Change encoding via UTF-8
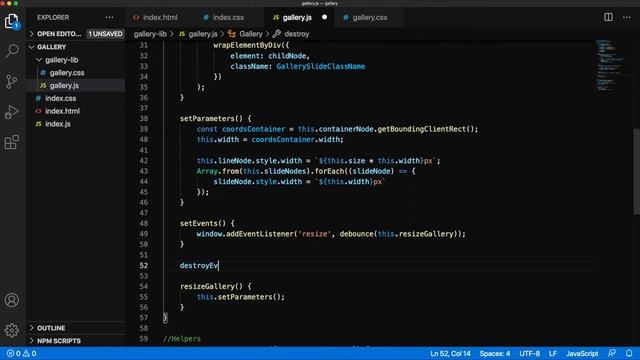The height and width of the screenshot is (360, 640). (529, 353)
